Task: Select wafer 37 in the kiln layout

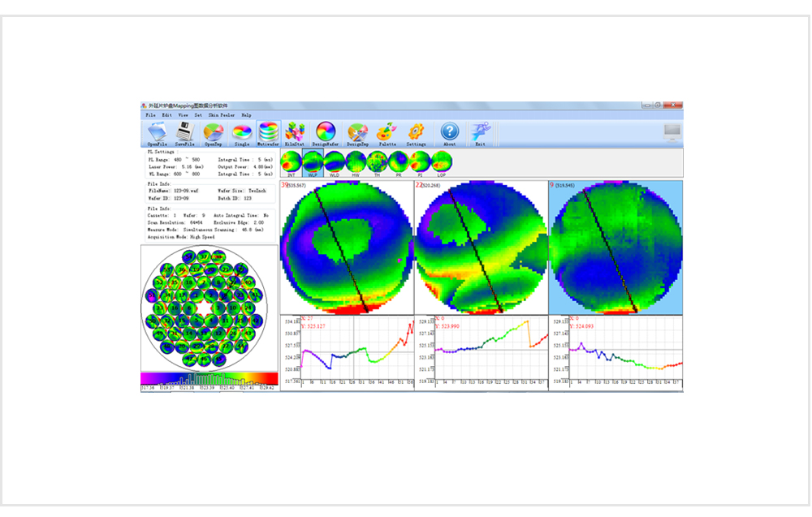Action: [204, 256]
